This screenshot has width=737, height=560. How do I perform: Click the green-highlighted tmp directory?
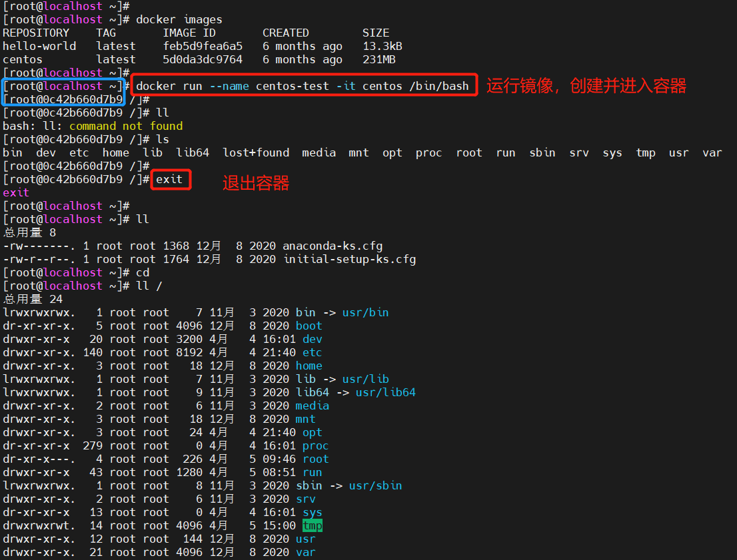click(312, 525)
